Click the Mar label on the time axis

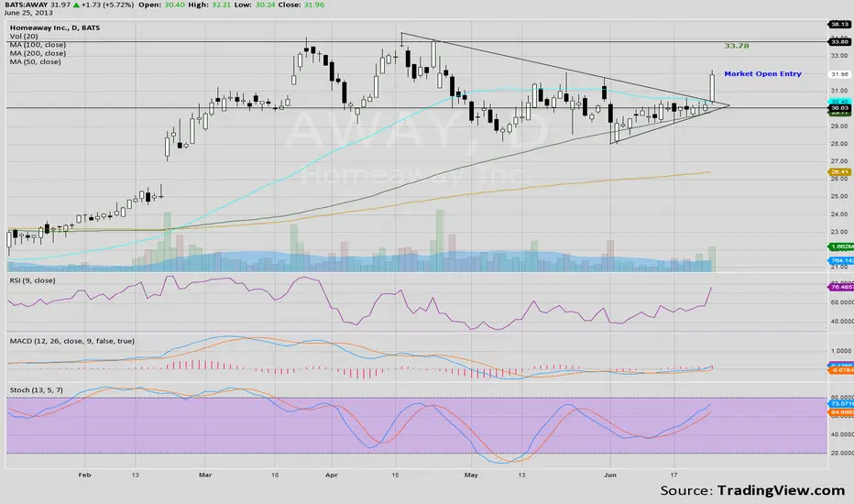205,475
